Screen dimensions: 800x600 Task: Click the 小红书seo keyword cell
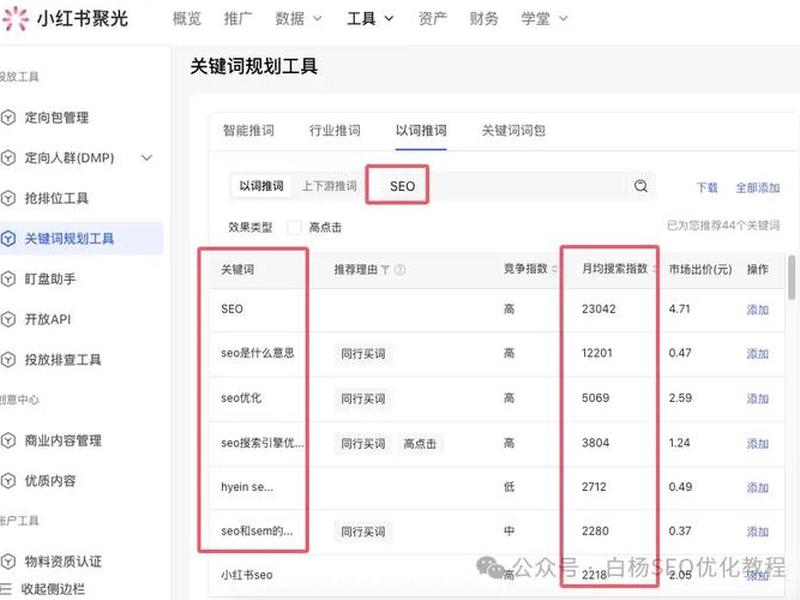click(x=247, y=575)
